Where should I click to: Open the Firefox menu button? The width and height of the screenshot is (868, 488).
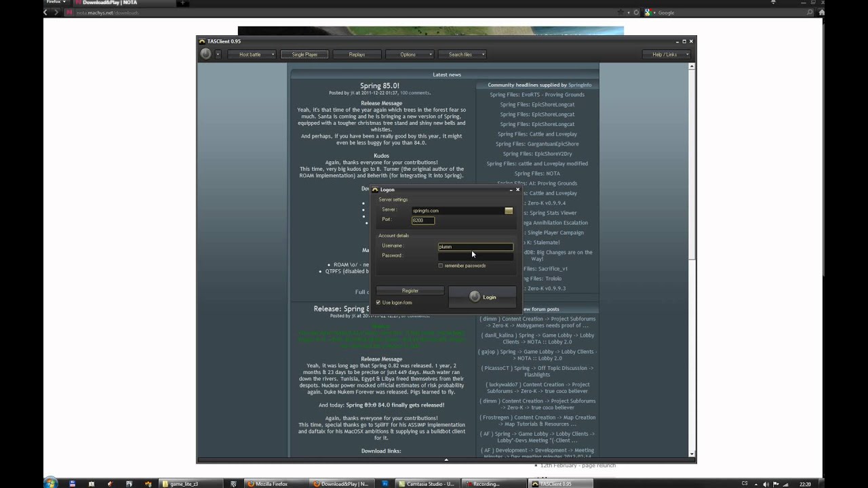pos(55,3)
